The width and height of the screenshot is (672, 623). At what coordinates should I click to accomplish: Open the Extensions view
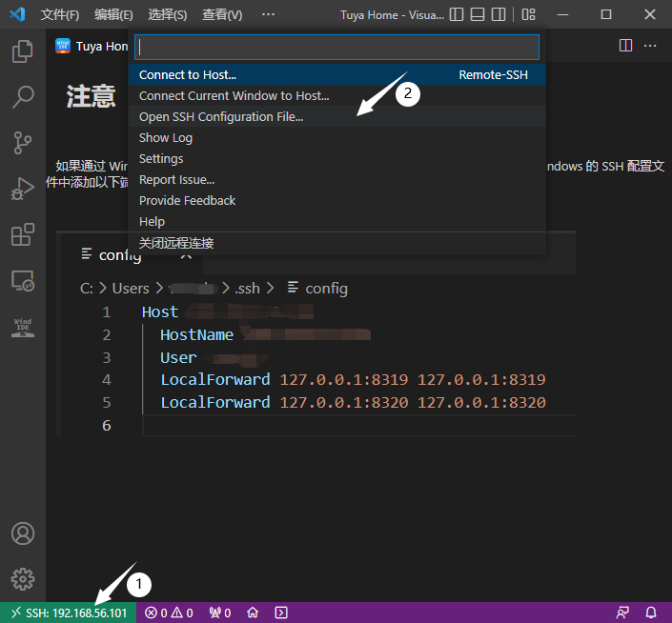click(23, 234)
